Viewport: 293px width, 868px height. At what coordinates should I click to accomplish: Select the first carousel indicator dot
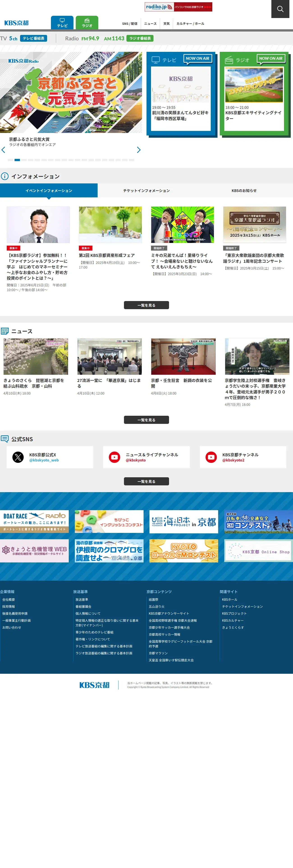click(10, 160)
